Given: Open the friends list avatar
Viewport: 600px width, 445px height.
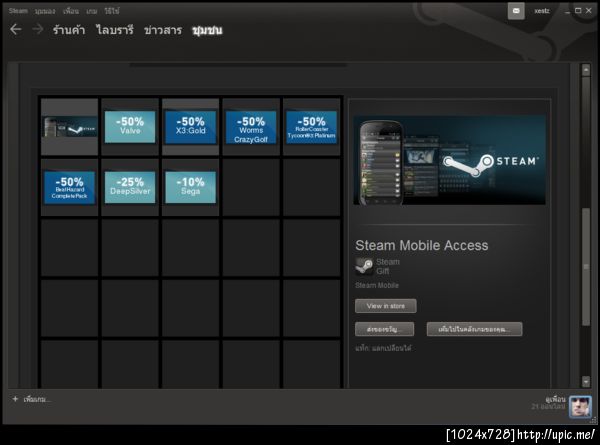Looking at the screenshot, I should [x=580, y=407].
